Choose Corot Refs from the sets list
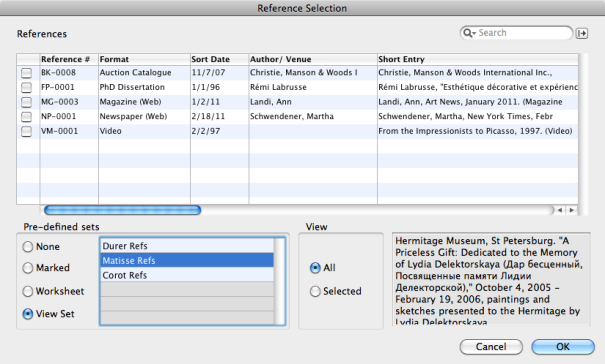605x364 pixels. 187,275
